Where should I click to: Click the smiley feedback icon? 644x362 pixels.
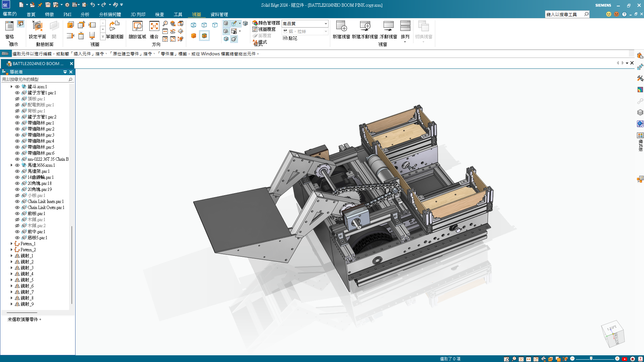pos(609,14)
